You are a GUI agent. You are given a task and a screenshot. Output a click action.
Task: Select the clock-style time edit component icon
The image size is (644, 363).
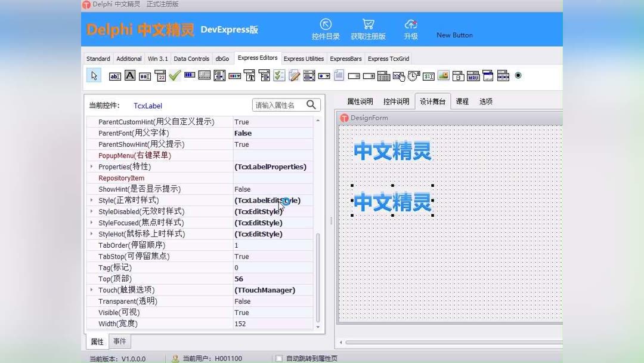point(413,76)
